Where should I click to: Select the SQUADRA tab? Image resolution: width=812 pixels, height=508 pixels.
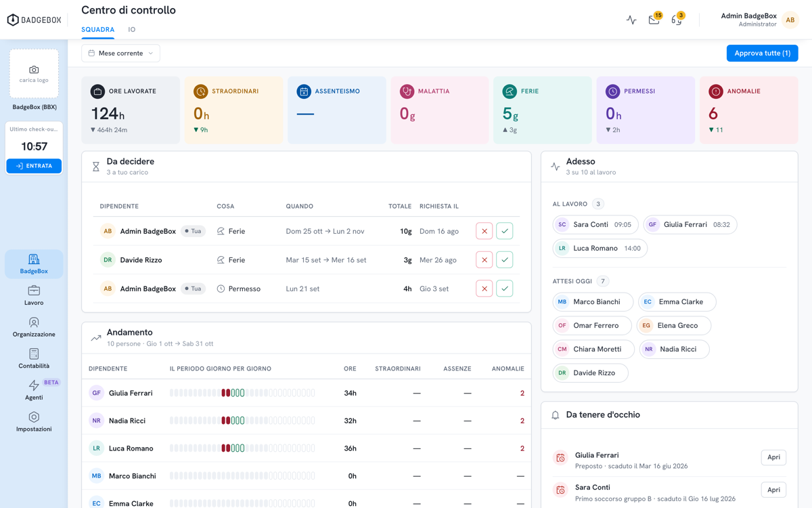click(98, 30)
